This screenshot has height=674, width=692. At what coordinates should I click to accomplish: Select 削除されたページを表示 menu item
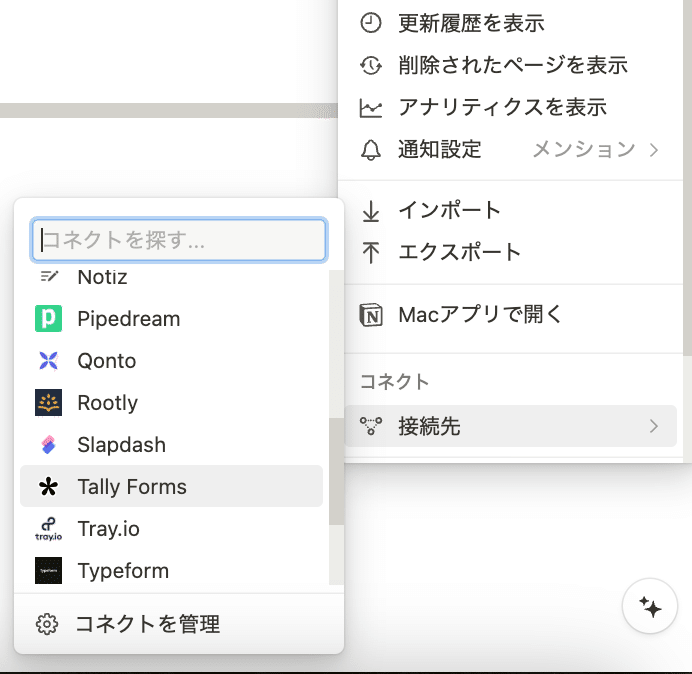[510, 65]
